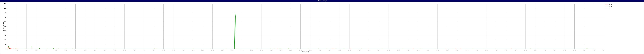The width and height of the screenshot is (644, 54).
Task: Click the 'Time (secs.)' x-axis label
Action: (x=305, y=52)
